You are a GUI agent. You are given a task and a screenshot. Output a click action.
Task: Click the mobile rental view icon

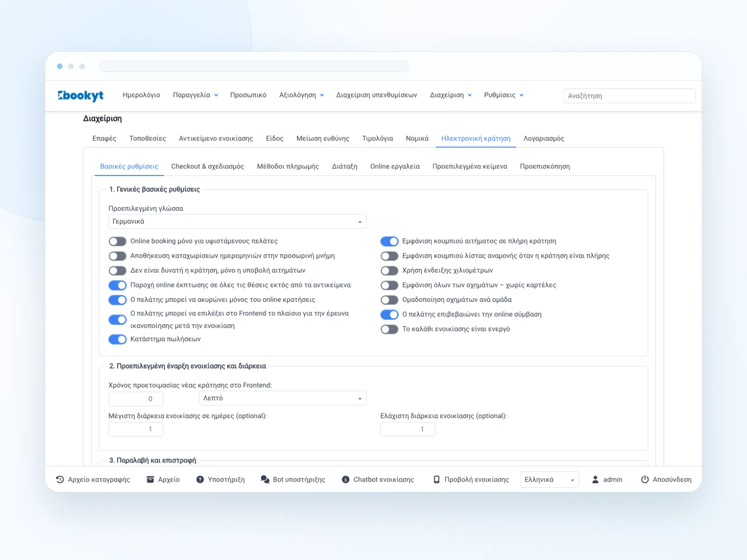coord(437,479)
